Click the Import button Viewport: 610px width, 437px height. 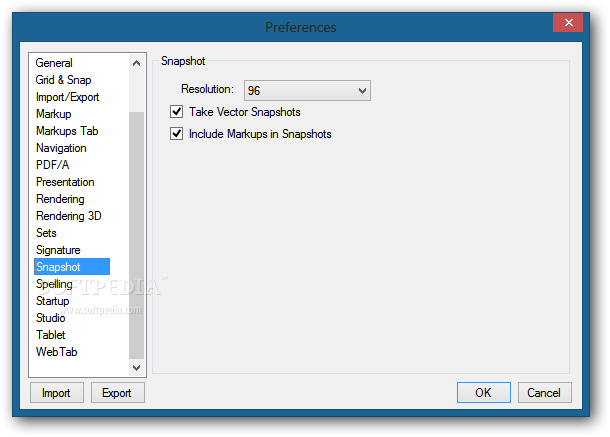pyautogui.click(x=56, y=392)
